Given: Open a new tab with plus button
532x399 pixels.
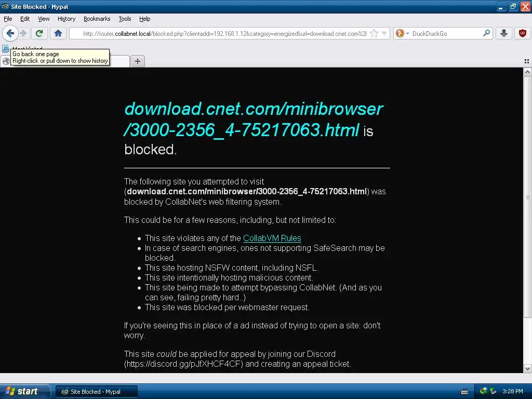Looking at the screenshot, I should 137,61.
